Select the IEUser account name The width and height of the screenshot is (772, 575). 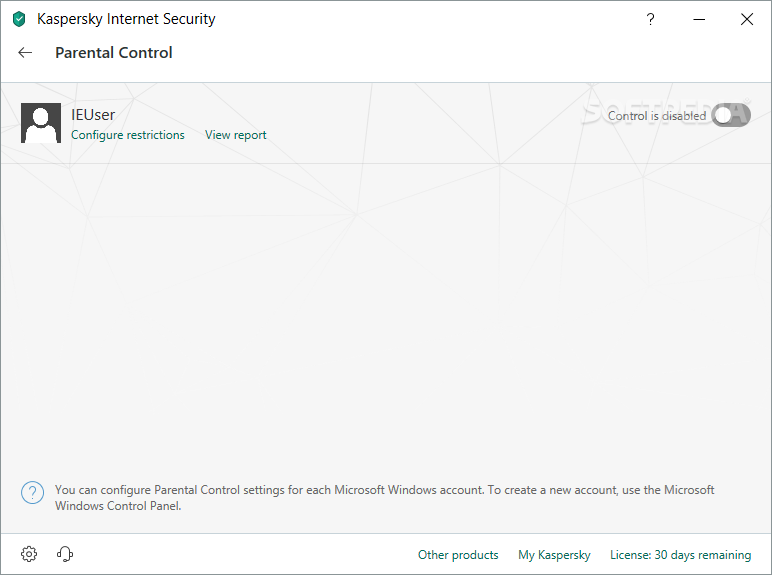coord(93,115)
